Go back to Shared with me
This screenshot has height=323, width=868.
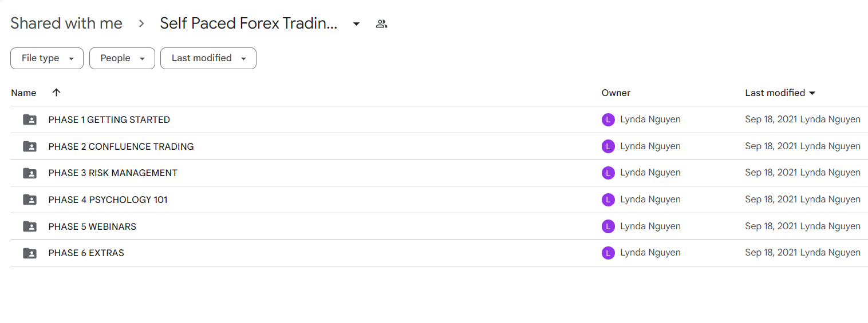point(66,23)
